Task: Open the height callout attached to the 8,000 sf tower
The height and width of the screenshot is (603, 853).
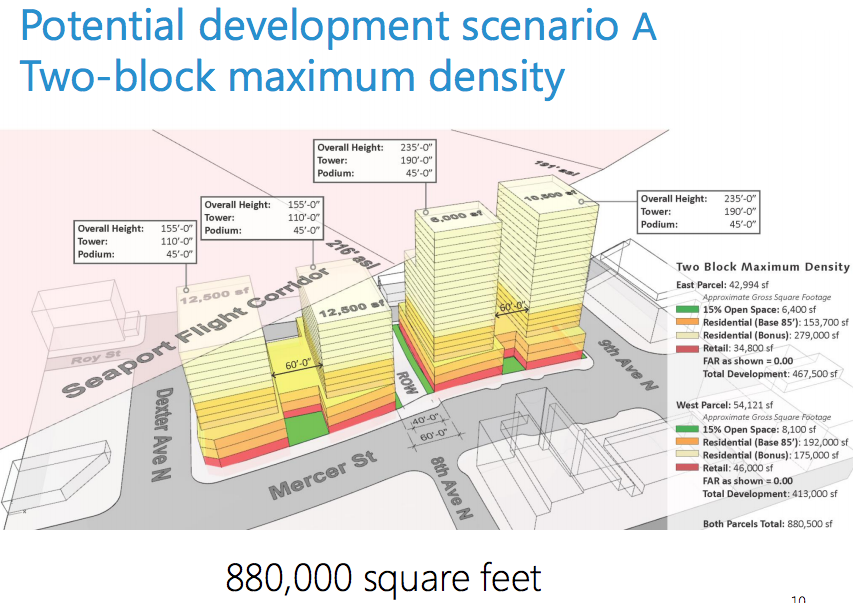Action: (375, 161)
